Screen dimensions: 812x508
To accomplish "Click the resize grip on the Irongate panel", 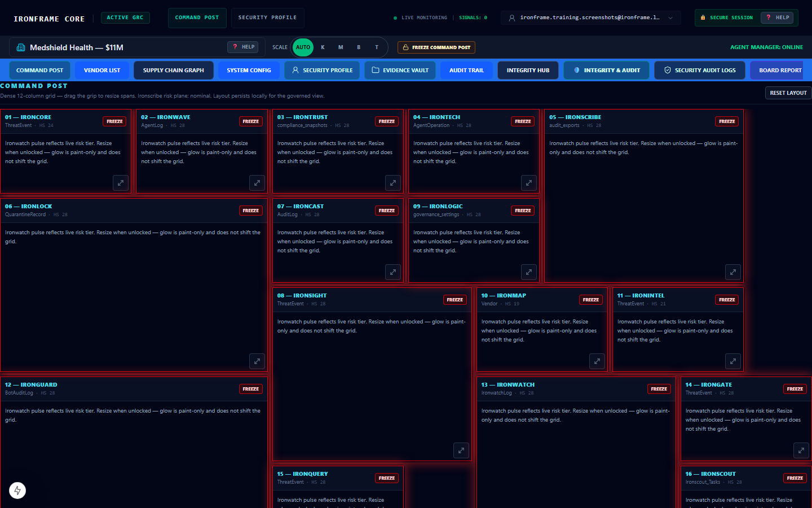I will [x=801, y=450].
